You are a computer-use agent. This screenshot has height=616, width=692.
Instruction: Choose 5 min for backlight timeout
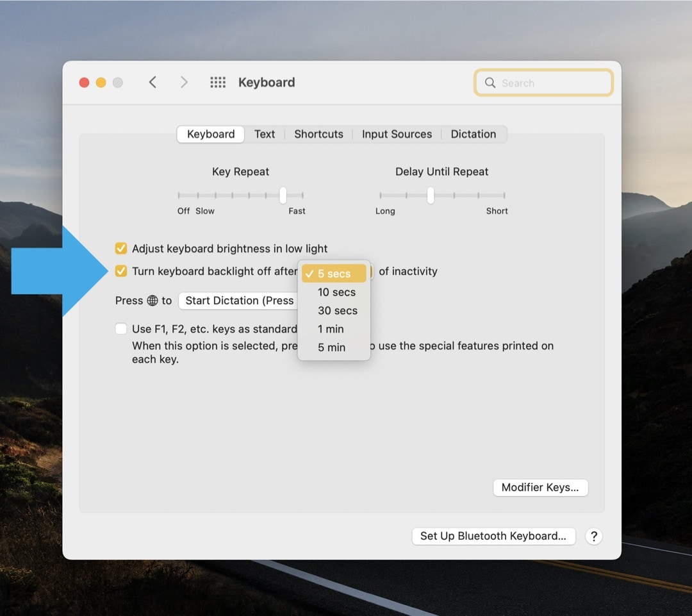[331, 347]
